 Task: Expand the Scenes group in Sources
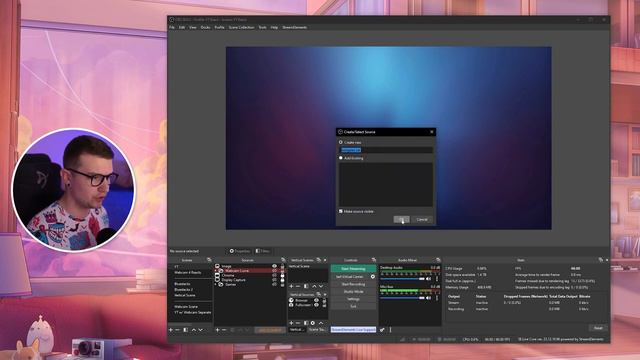[x=216, y=284]
